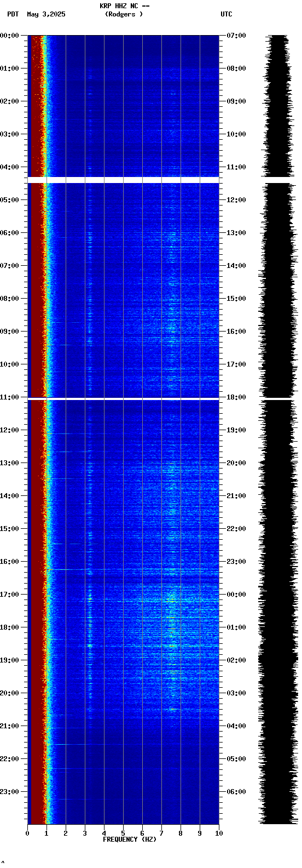
Task: Click the 18:00 UTC time label
Action: point(236,397)
